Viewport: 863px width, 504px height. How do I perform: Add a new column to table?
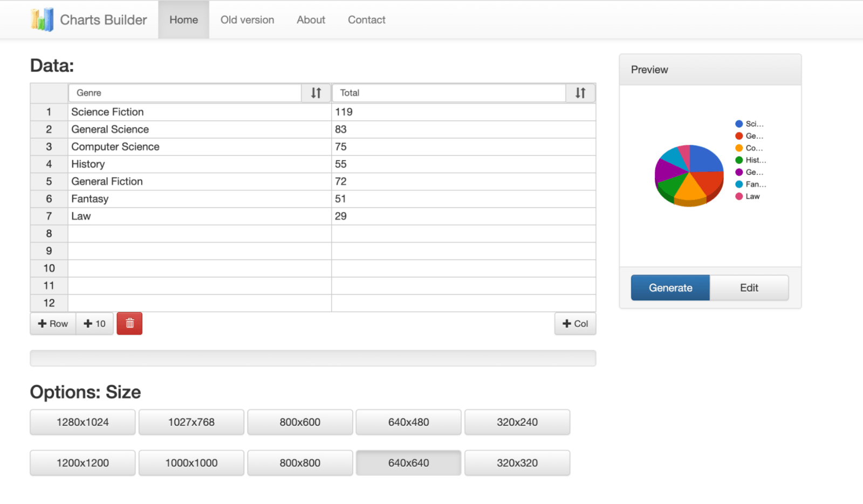click(x=575, y=323)
